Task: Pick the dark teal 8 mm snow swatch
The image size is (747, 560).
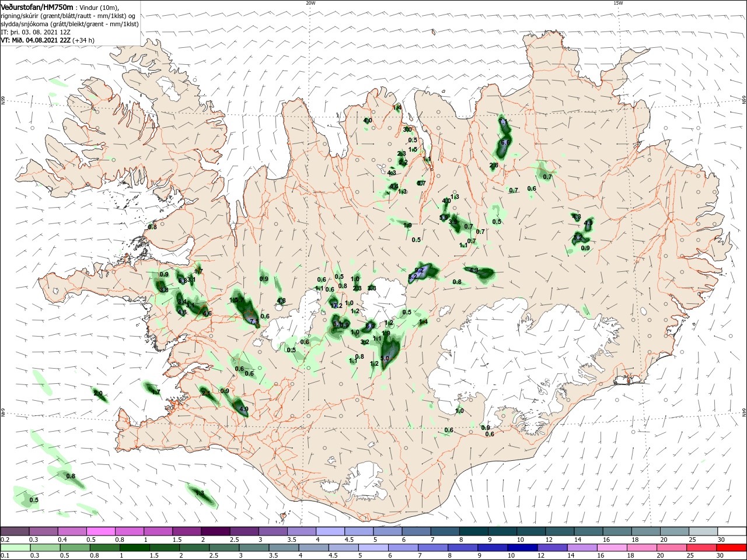Action: (473, 531)
